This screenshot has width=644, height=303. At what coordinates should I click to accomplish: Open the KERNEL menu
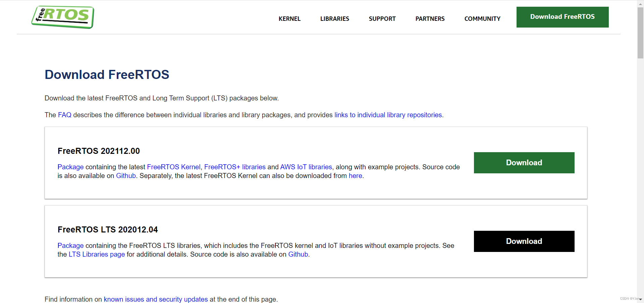(289, 19)
